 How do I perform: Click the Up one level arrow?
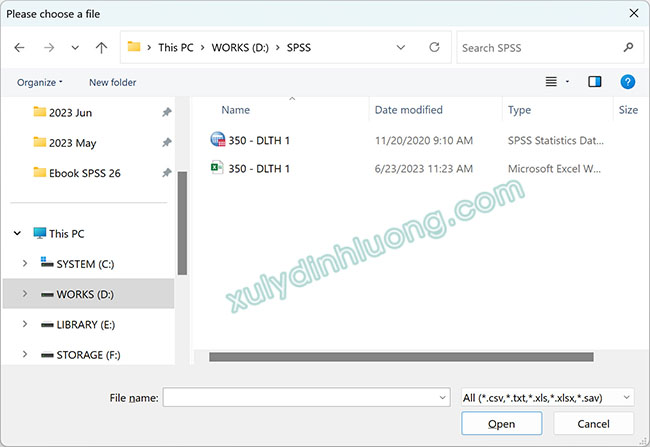[101, 47]
